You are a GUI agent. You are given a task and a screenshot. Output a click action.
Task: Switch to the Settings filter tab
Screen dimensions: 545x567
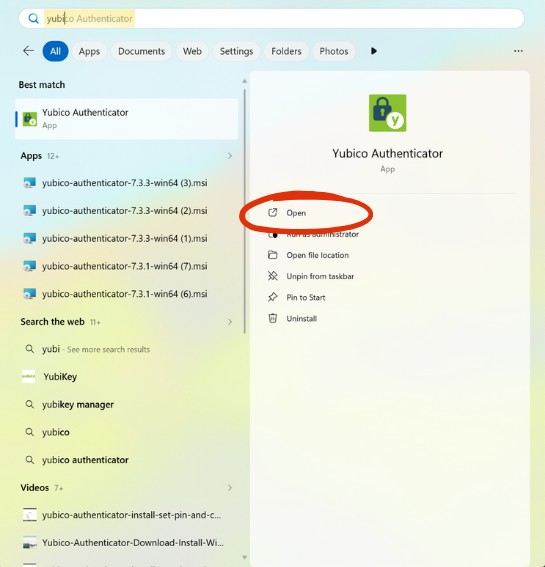237,51
